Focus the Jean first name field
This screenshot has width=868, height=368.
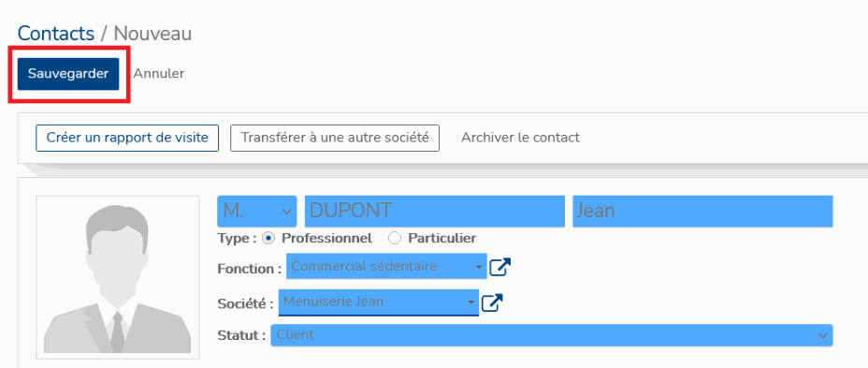[702, 212]
